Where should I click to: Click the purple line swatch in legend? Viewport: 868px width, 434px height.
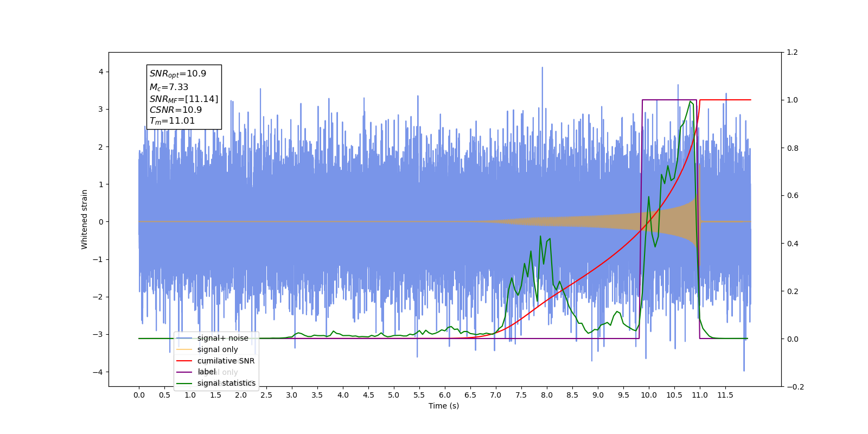tap(184, 372)
